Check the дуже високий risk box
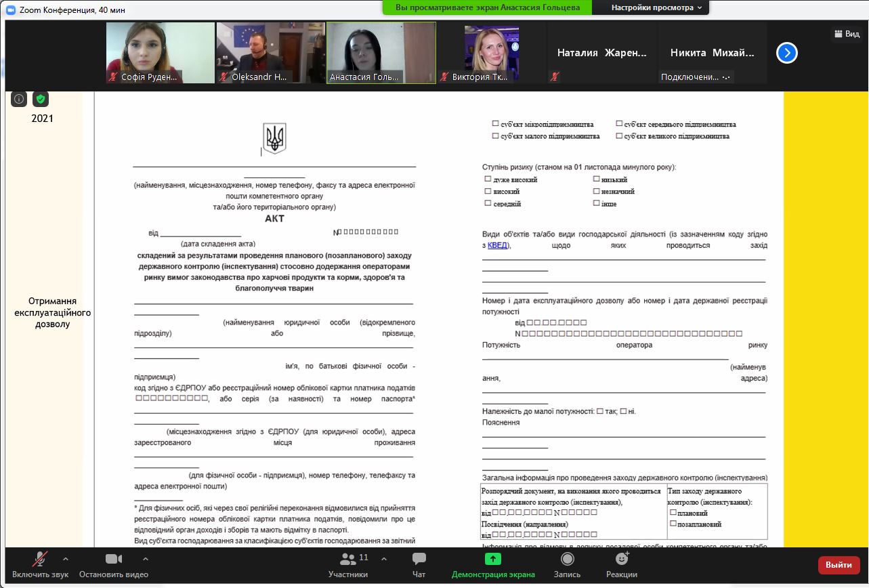 (488, 179)
